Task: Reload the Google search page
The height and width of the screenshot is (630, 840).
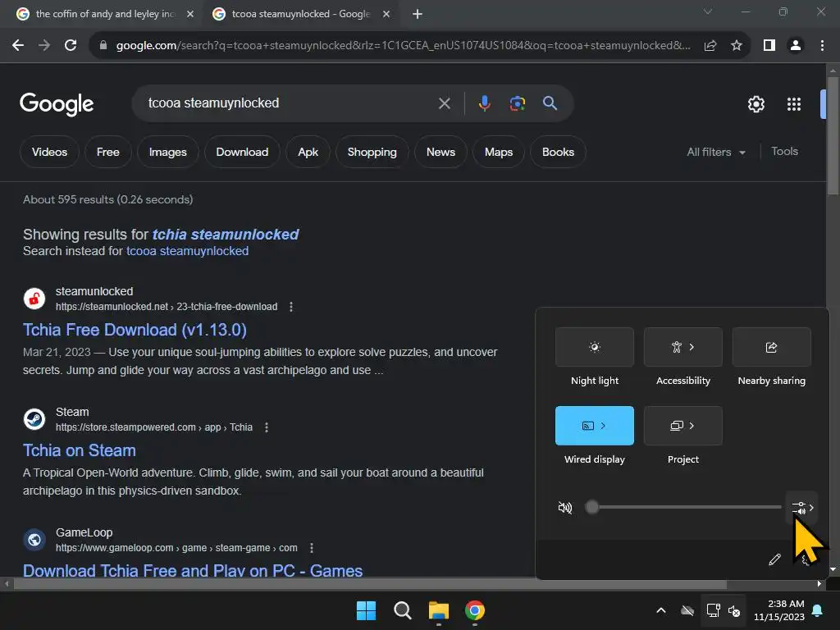Action: click(71, 46)
